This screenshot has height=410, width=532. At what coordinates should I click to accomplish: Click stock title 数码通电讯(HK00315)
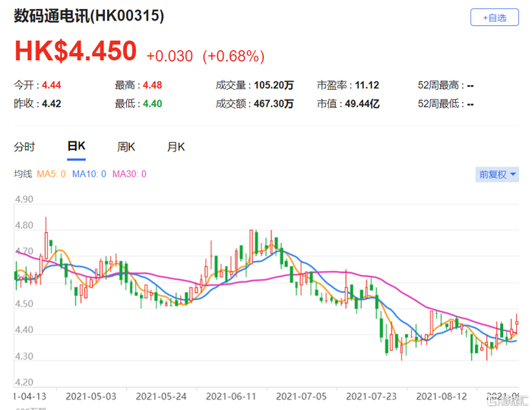pyautogui.click(x=89, y=16)
